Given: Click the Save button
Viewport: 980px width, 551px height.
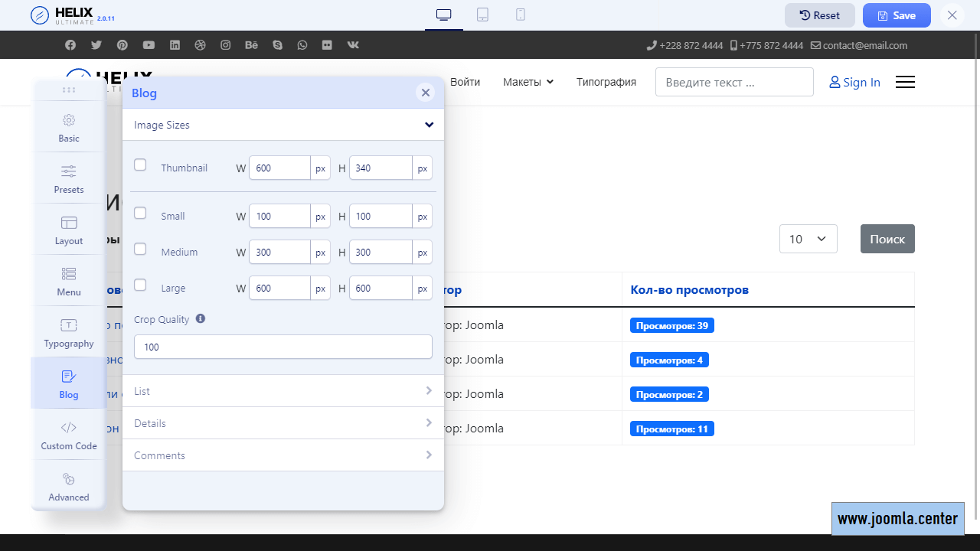Looking at the screenshot, I should (897, 15).
